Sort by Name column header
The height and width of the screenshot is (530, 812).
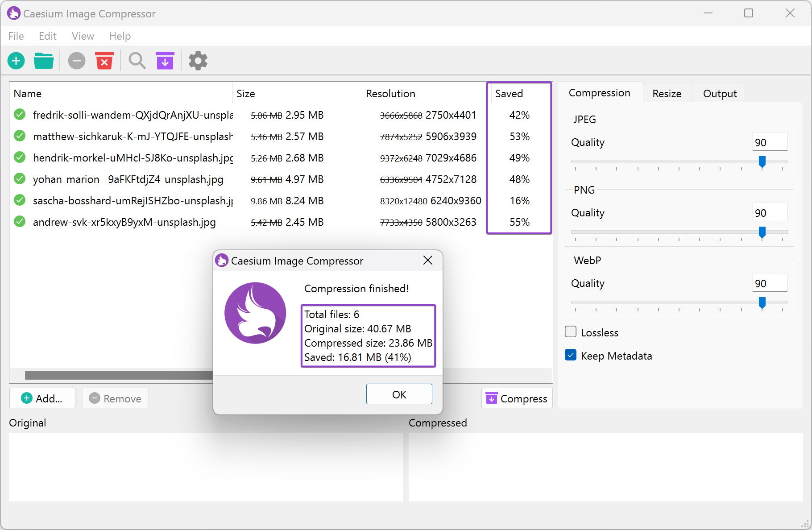(x=121, y=94)
